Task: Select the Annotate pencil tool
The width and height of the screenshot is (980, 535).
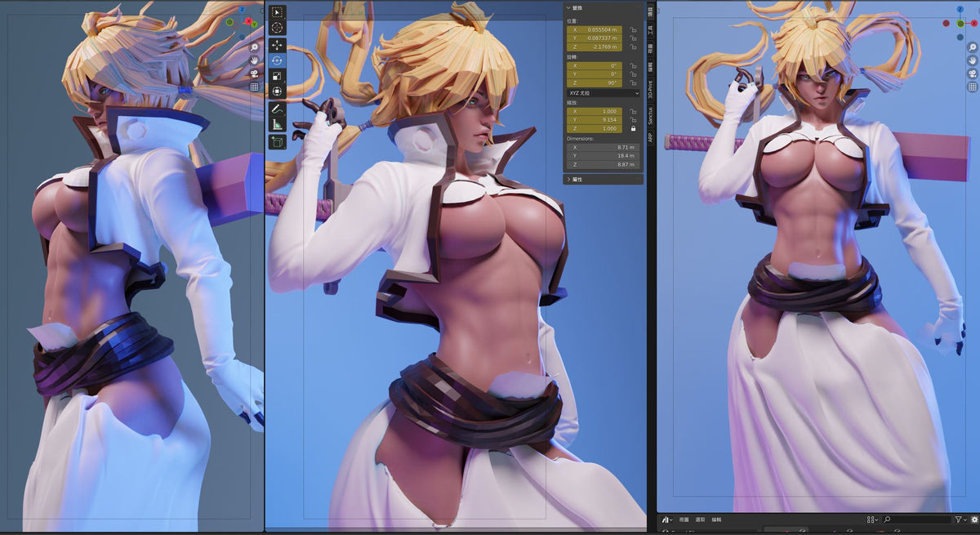Action: (x=277, y=109)
